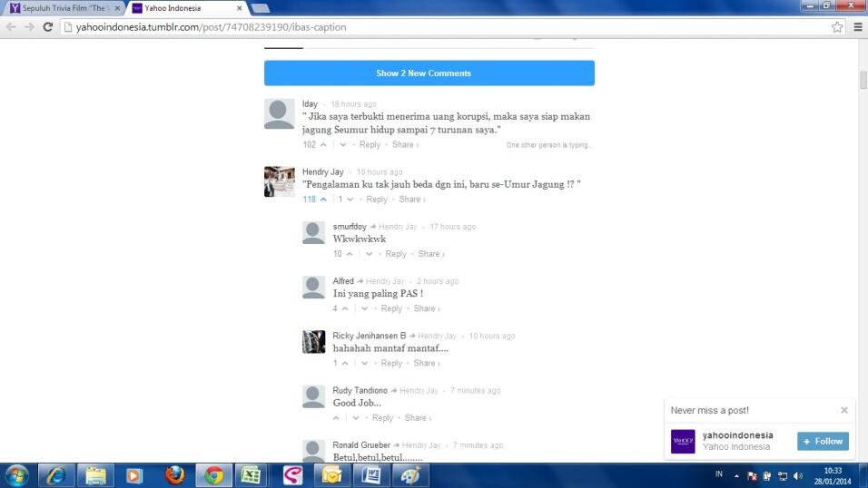Upvote smurfdoy's Wkwkwkwk comment
Viewport: 868px width, 488px height.
(x=350, y=254)
